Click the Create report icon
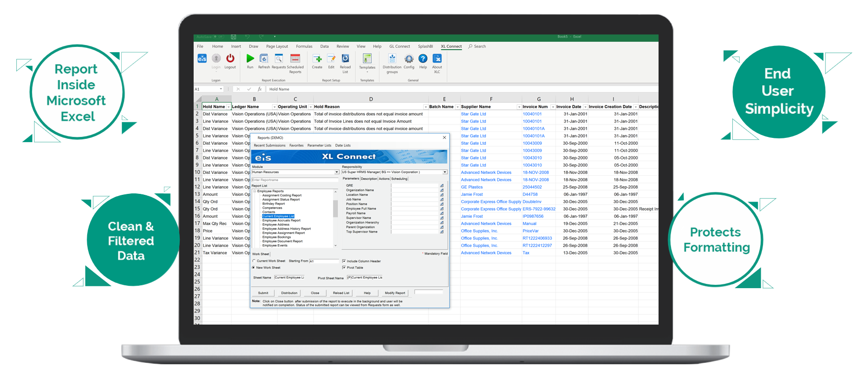 click(x=317, y=58)
